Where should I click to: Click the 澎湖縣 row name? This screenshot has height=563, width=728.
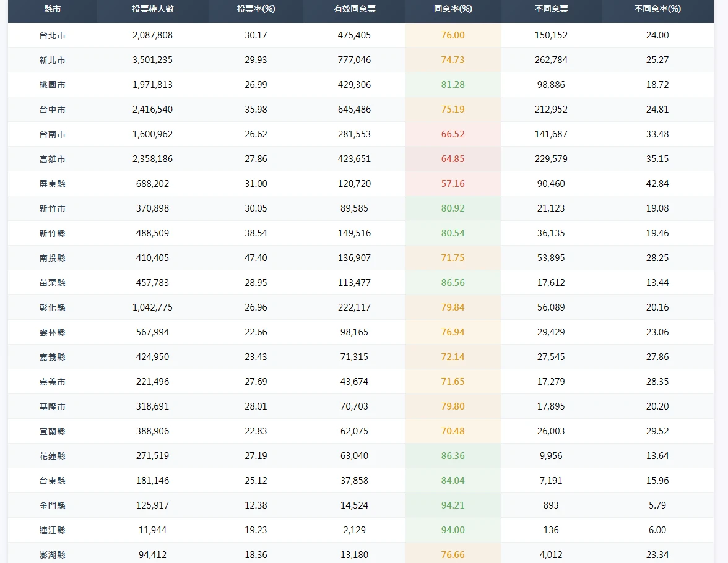pos(53,554)
